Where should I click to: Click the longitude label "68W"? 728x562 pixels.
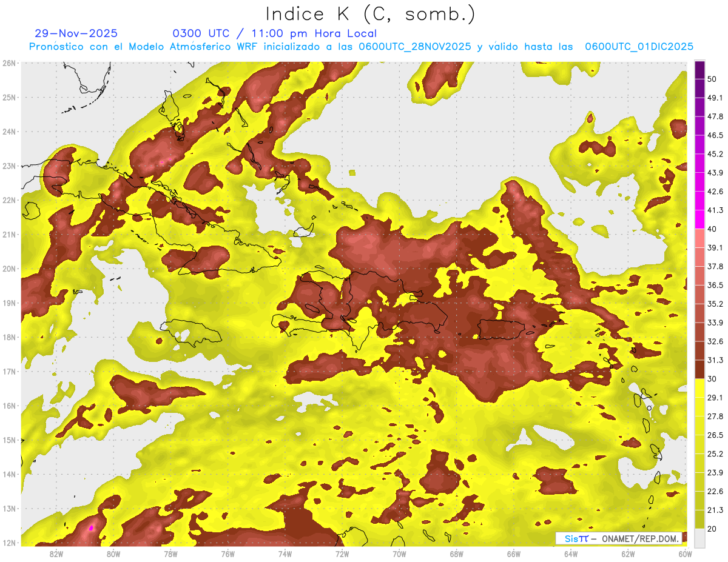(x=457, y=554)
